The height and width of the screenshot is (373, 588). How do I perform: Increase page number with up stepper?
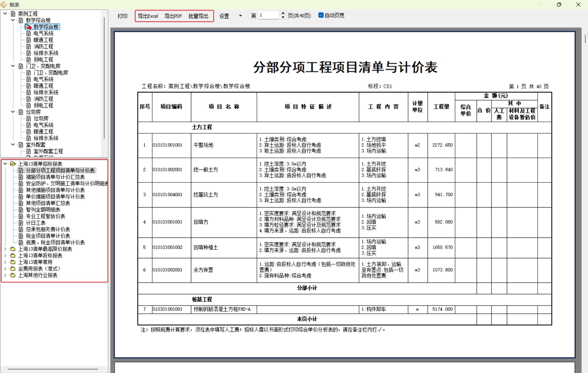tap(283, 13)
